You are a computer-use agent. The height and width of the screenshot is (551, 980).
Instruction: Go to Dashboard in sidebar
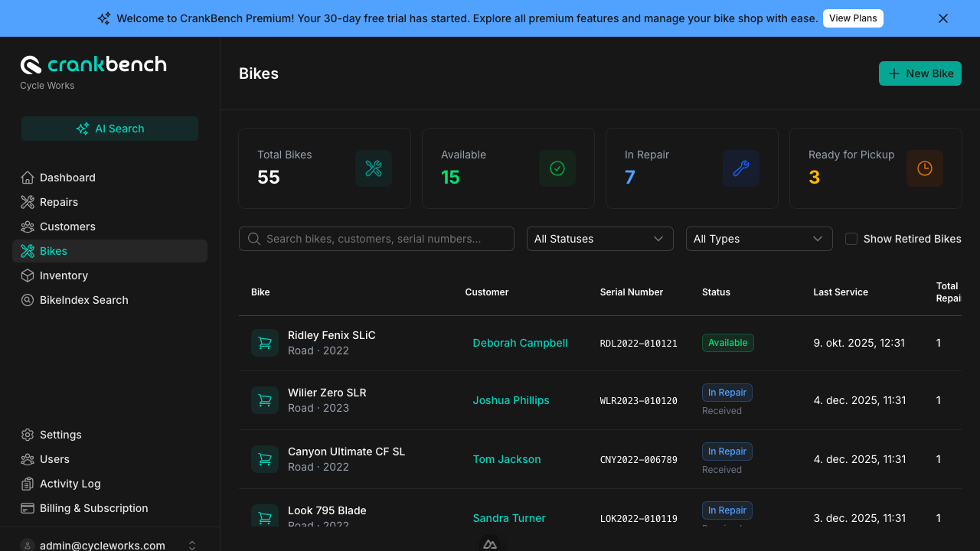coord(67,178)
